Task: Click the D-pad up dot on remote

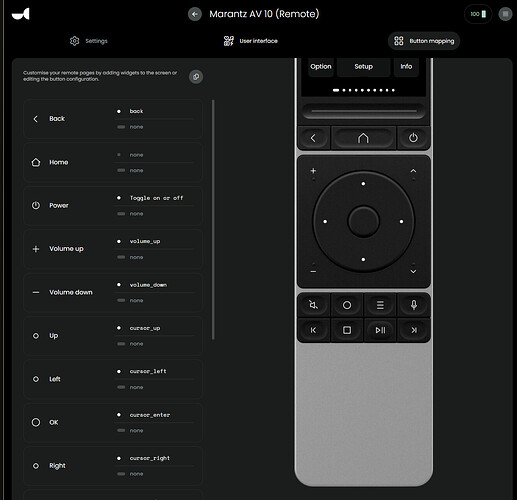Action: coord(363,184)
